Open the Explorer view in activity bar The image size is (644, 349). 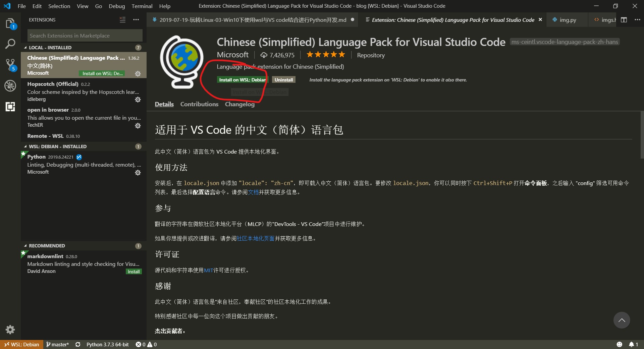(x=10, y=24)
